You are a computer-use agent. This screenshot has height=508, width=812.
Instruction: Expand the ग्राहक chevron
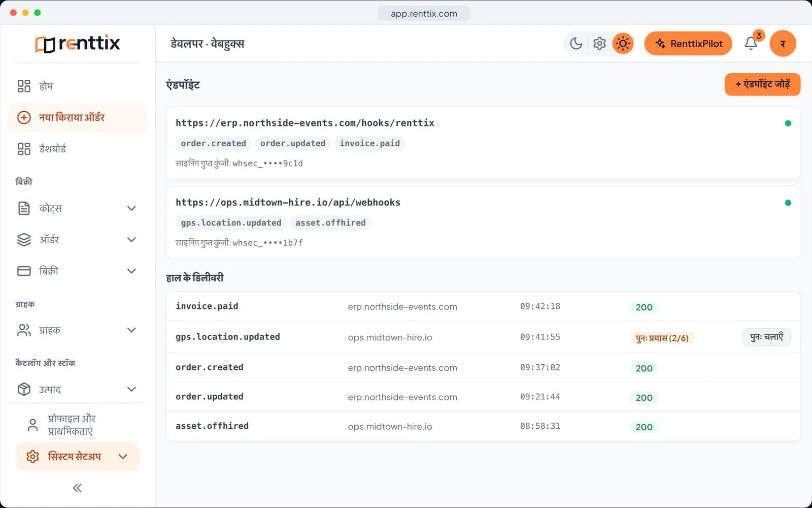click(131, 330)
